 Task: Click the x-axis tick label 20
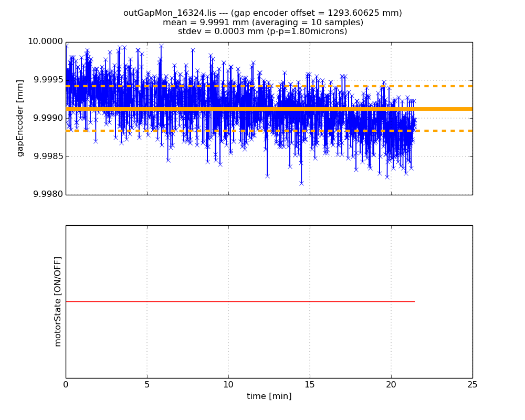tap(391, 385)
